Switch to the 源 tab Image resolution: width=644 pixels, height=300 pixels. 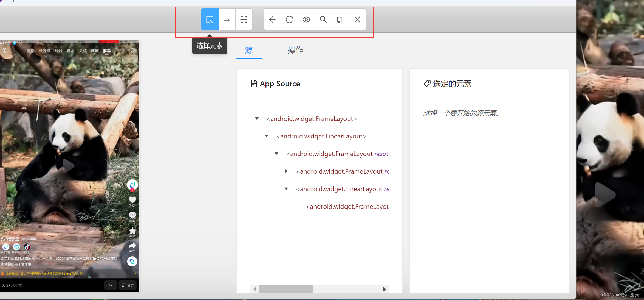tap(249, 50)
